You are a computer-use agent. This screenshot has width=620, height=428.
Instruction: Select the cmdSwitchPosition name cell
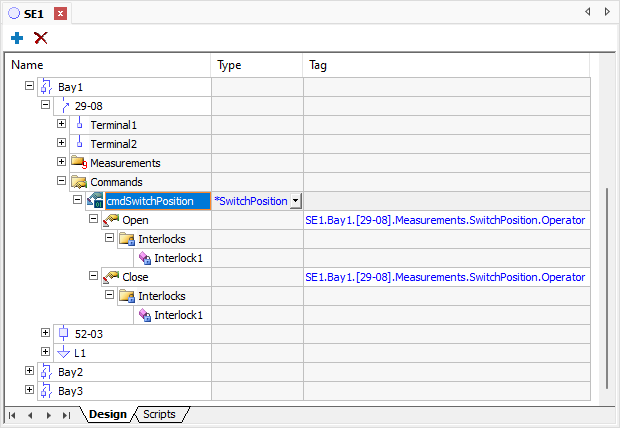pos(158,201)
